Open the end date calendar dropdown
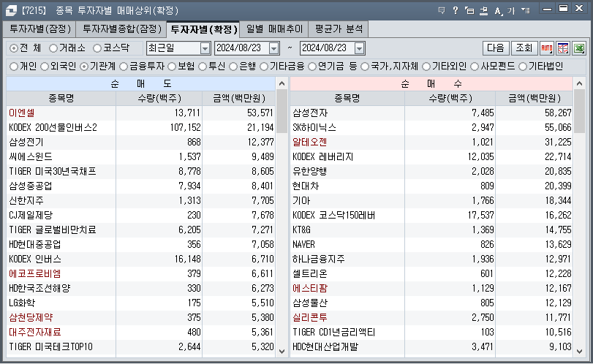This screenshot has width=593, height=364. tap(359, 48)
